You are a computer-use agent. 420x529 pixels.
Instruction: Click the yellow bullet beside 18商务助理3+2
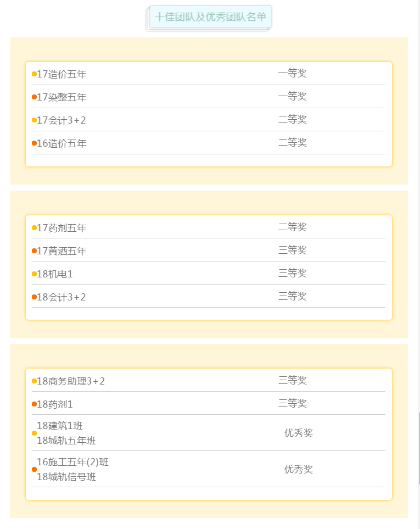(x=34, y=381)
